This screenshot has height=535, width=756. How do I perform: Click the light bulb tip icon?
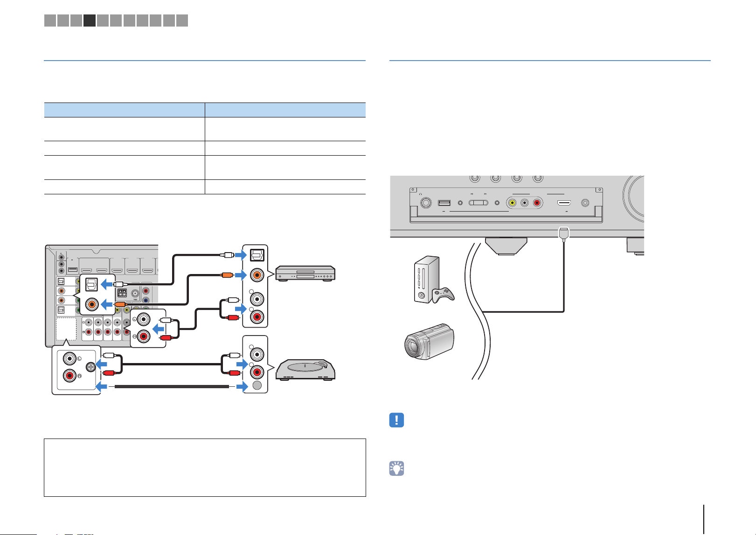pos(396,468)
